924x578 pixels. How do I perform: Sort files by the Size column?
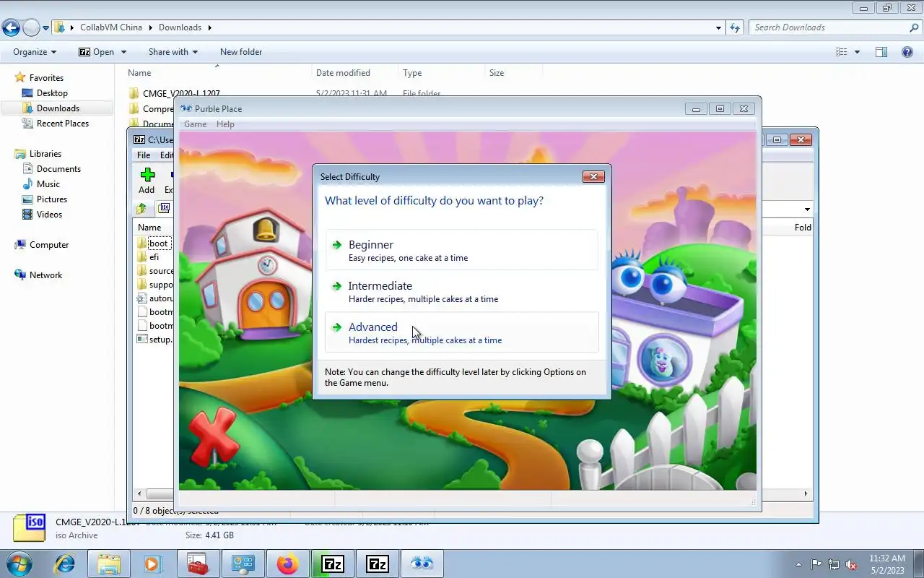pyautogui.click(x=513, y=73)
